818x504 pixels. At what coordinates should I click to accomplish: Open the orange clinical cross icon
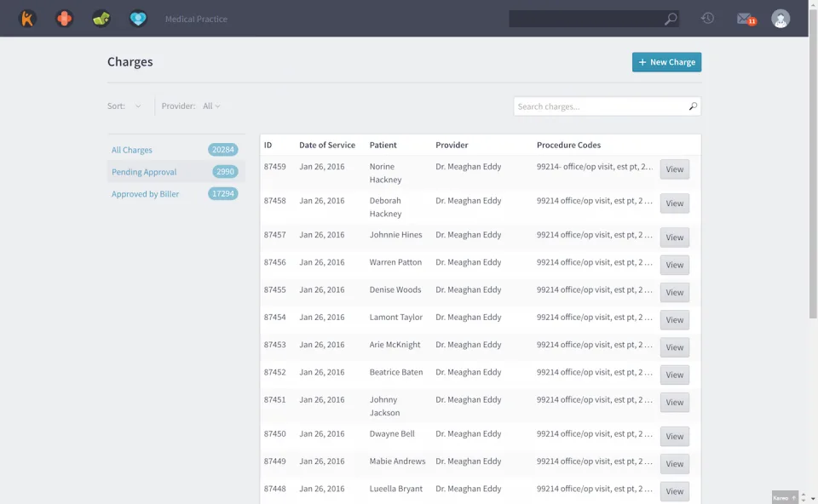(64, 19)
